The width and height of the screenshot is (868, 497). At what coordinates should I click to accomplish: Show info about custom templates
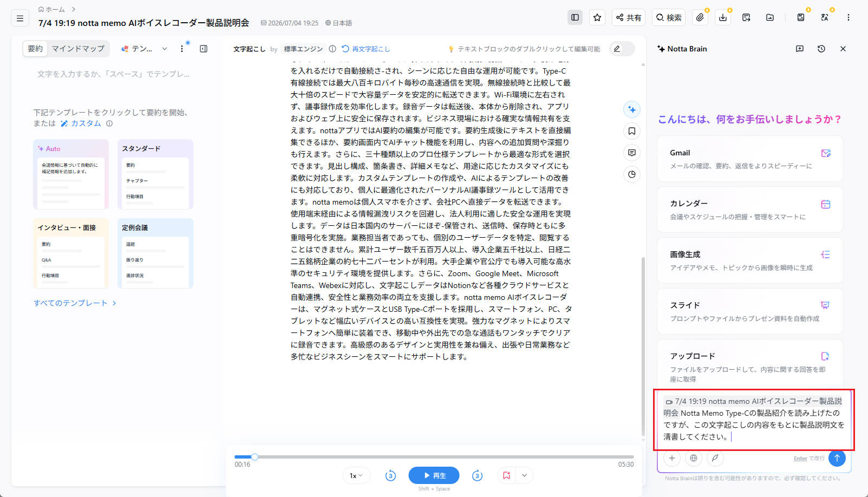[109, 123]
